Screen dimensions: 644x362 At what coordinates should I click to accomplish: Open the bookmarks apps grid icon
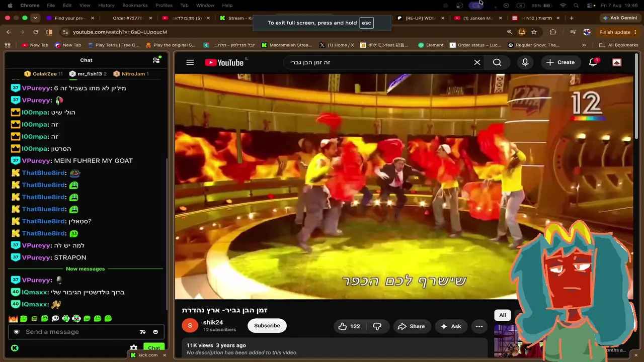(8, 45)
